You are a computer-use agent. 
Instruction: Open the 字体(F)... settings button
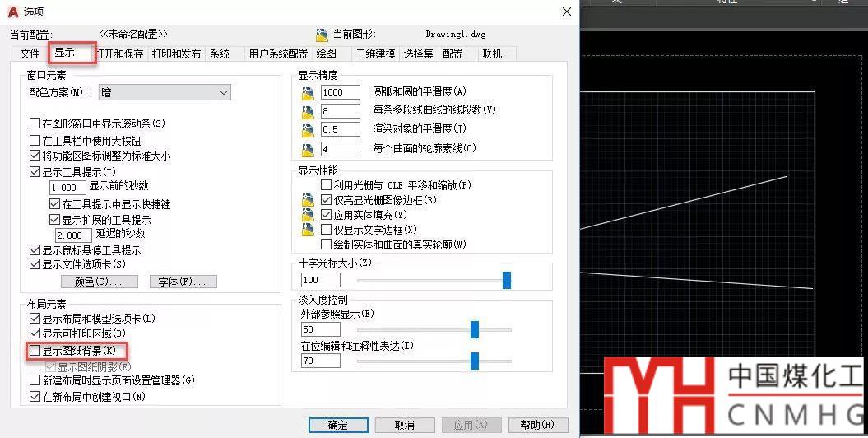tap(183, 282)
